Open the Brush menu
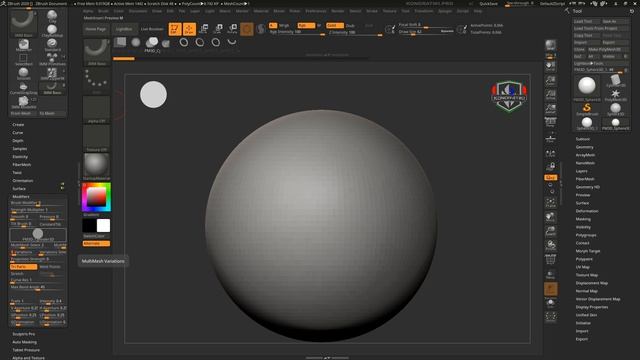Viewport: 640px width, 360px height. 103,11
